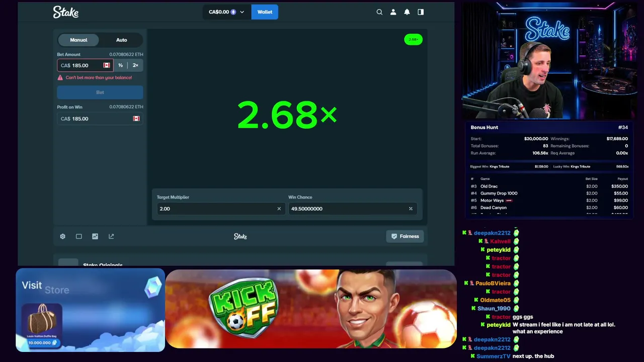This screenshot has height=362, width=644.
Task: Click the 0.07080622 ETH value above Bet Amount
Action: 126,54
